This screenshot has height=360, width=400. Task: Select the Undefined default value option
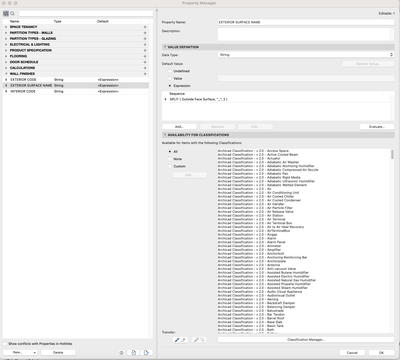click(170, 71)
